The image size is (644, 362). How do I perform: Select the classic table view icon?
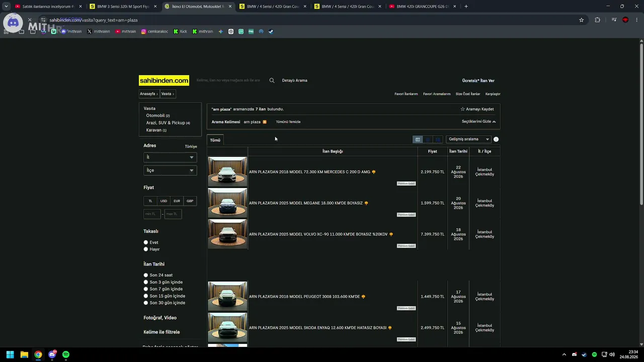(x=418, y=139)
